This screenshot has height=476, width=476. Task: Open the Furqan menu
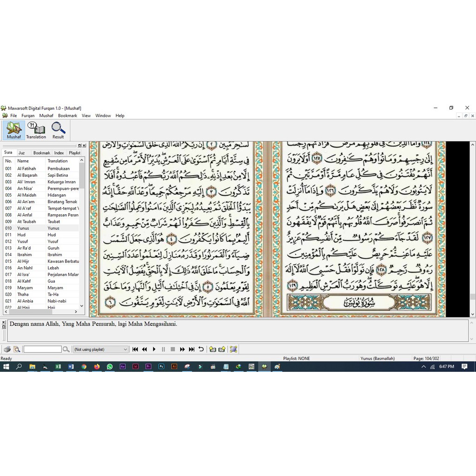[28, 116]
